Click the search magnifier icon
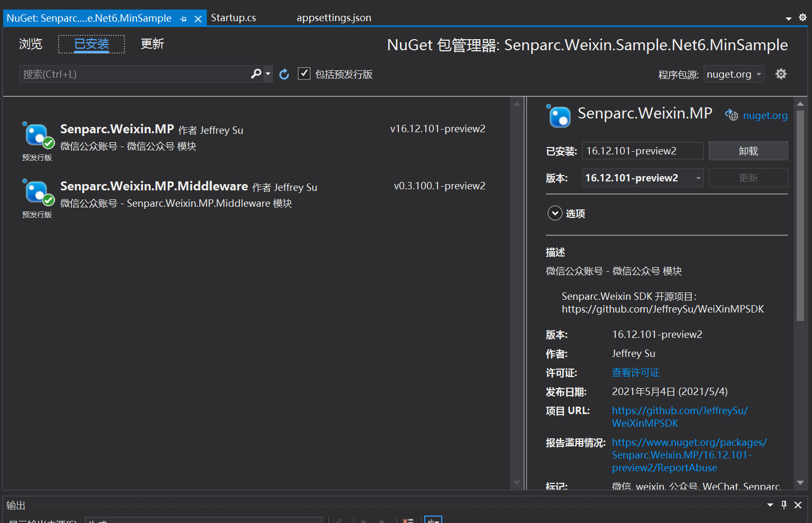Screen dimensions: 812x523 pyautogui.click(x=256, y=74)
